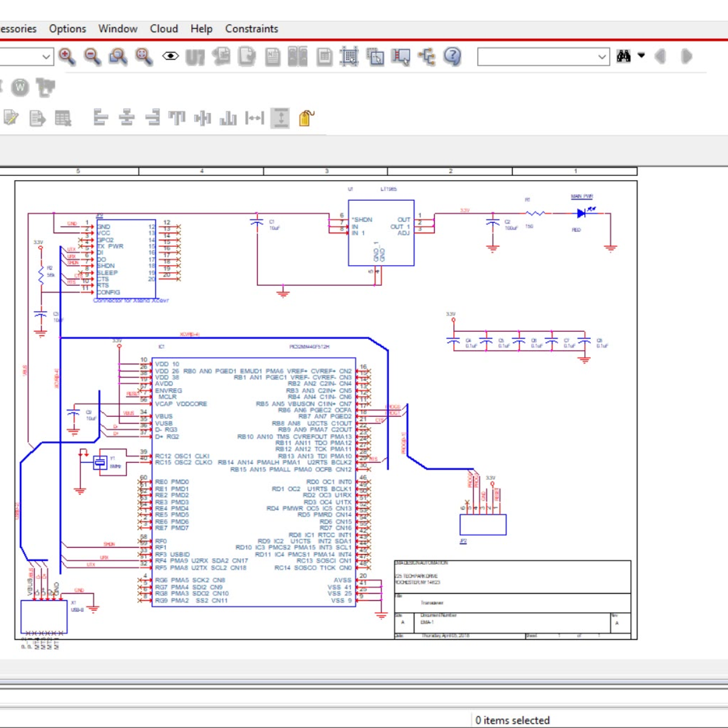
Task: Open the Cloud menu
Action: [164, 29]
